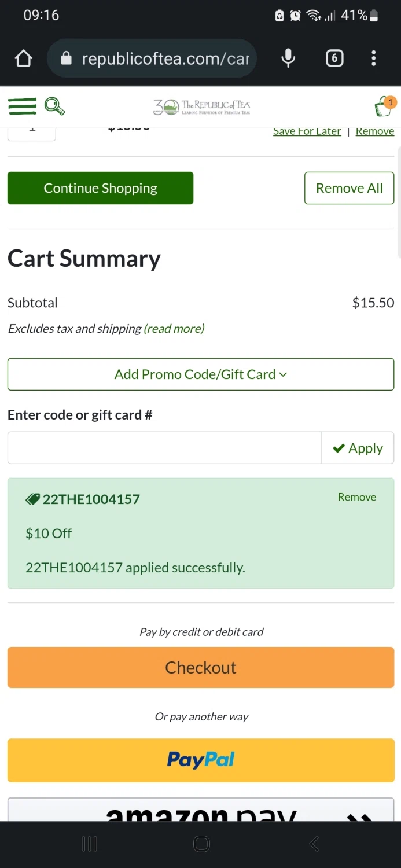
Task: Remove all items from cart
Action: pyautogui.click(x=349, y=188)
